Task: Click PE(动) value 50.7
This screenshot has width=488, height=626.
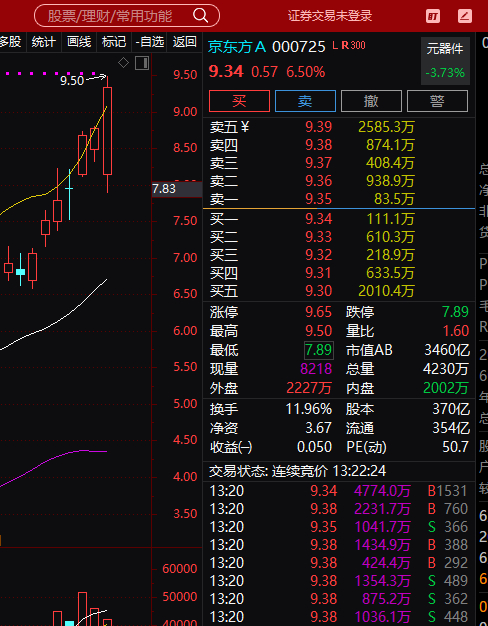Action: (x=455, y=447)
